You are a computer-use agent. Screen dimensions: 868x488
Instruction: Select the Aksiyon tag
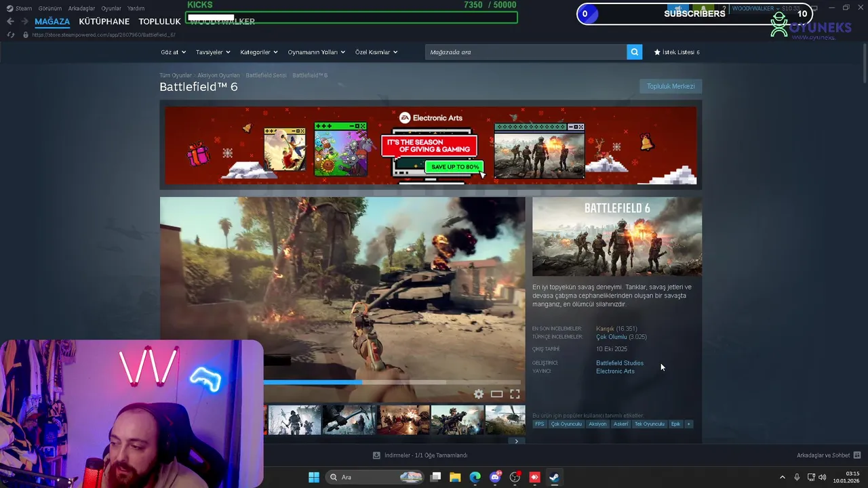coord(597,424)
